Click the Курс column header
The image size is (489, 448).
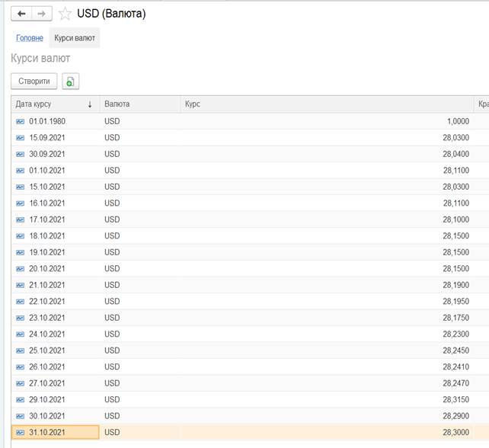[192, 104]
